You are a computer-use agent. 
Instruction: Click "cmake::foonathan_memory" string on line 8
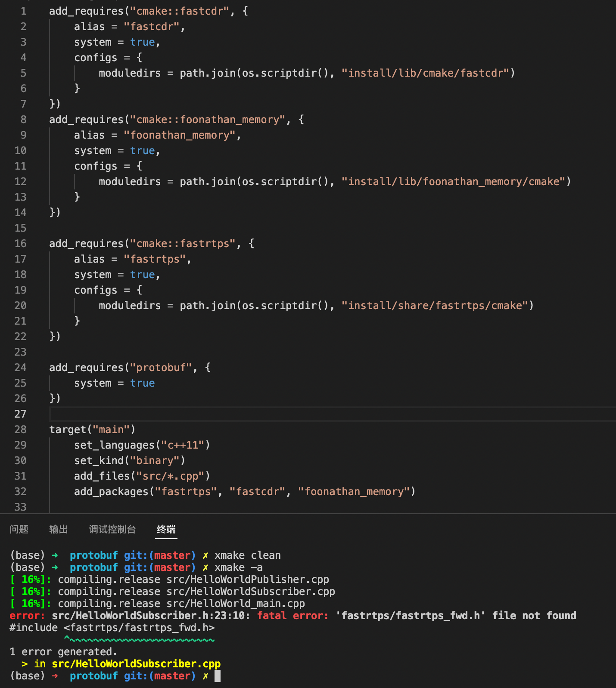[208, 120]
